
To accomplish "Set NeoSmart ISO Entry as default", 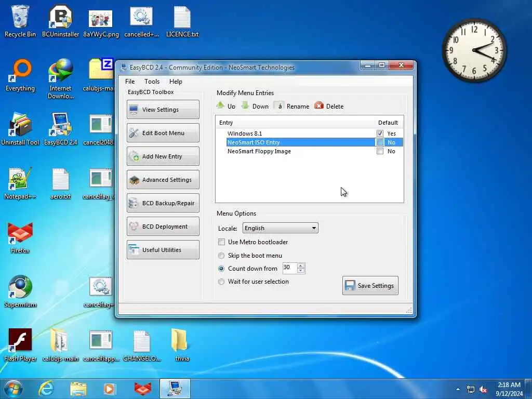I will click(380, 142).
